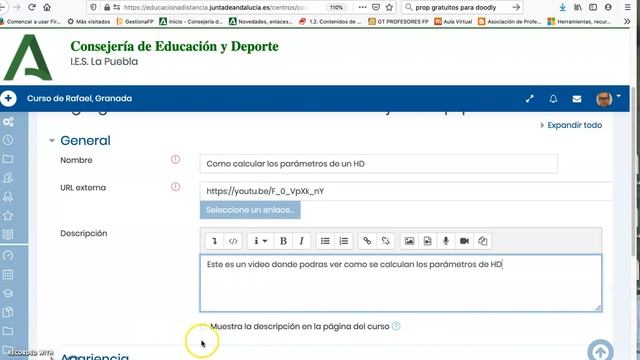Focus the URL externa input field
This screenshot has width=640, height=360.
coord(406,191)
